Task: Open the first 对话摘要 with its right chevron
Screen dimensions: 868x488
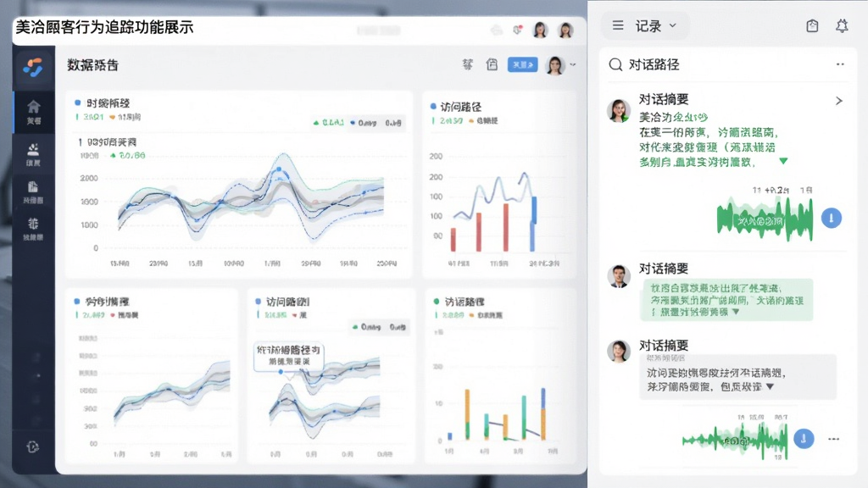Action: 839,101
